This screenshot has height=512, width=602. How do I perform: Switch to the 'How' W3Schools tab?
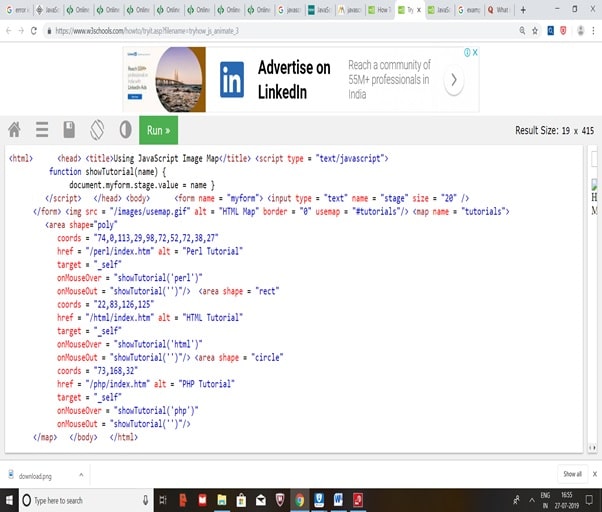coord(379,10)
